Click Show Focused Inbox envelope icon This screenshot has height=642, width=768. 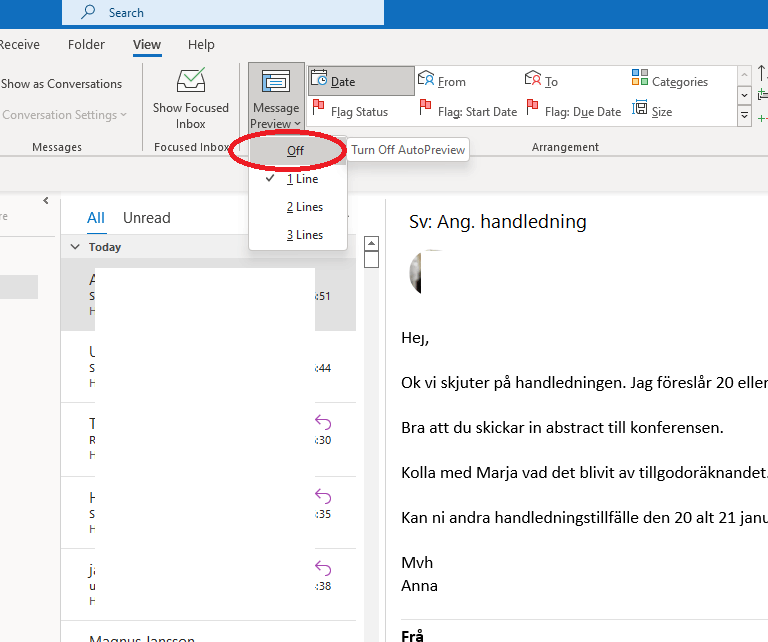[x=191, y=80]
